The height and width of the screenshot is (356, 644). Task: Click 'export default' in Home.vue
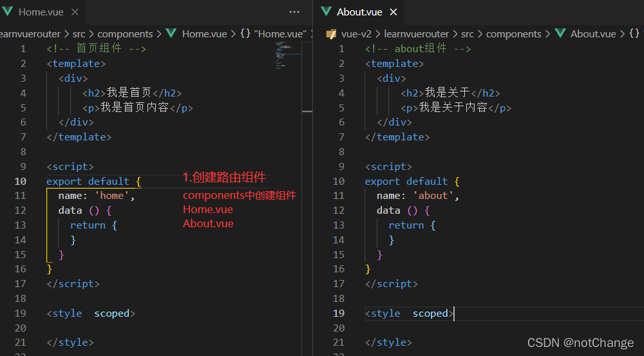[88, 181]
